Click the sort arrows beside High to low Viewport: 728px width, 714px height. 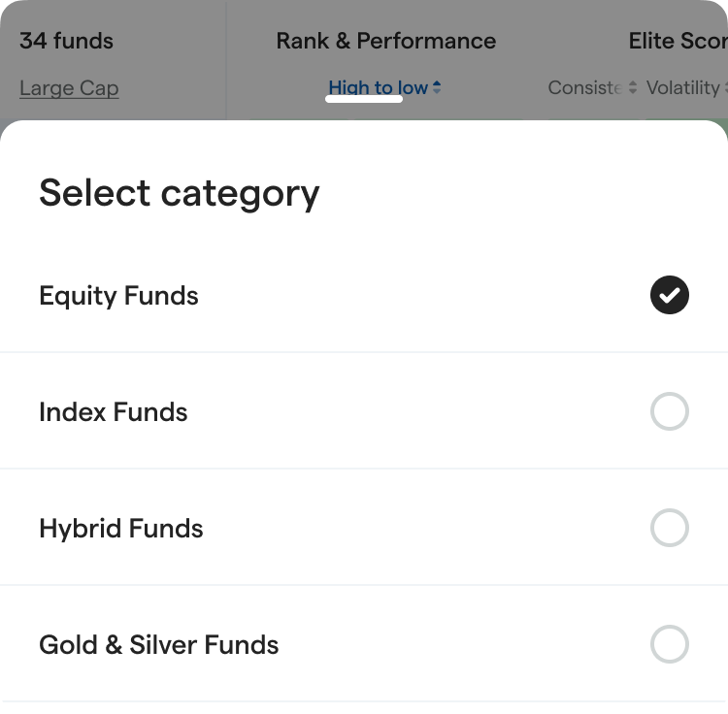(x=437, y=87)
